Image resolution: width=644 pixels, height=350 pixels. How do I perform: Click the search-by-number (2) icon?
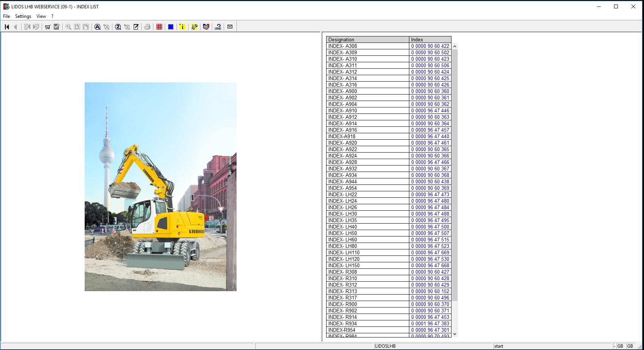(x=118, y=27)
